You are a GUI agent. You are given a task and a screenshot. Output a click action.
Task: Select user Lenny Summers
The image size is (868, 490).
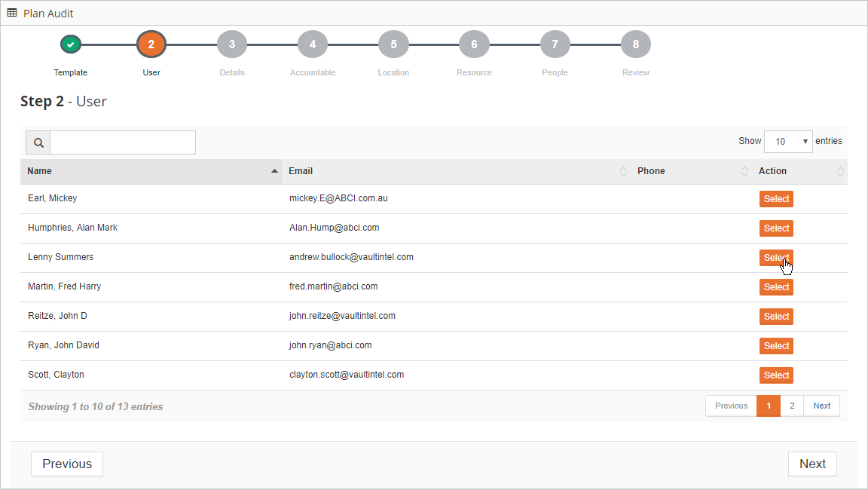(776, 258)
